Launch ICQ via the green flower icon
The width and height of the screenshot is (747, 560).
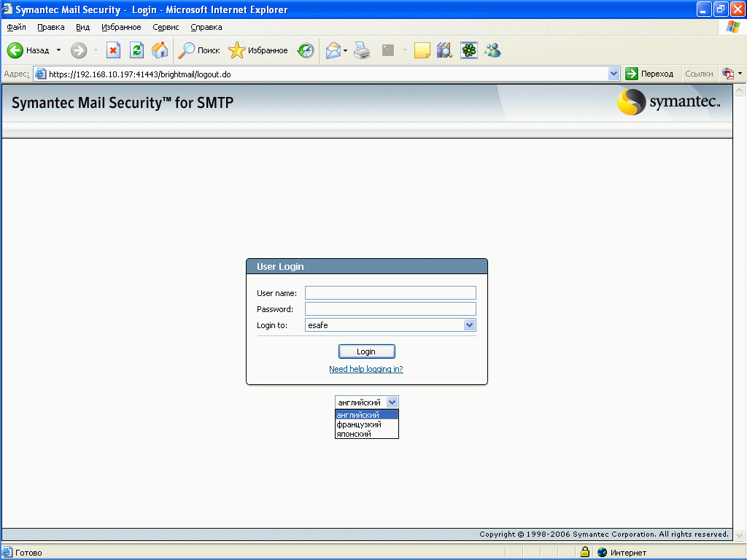[x=469, y=50]
